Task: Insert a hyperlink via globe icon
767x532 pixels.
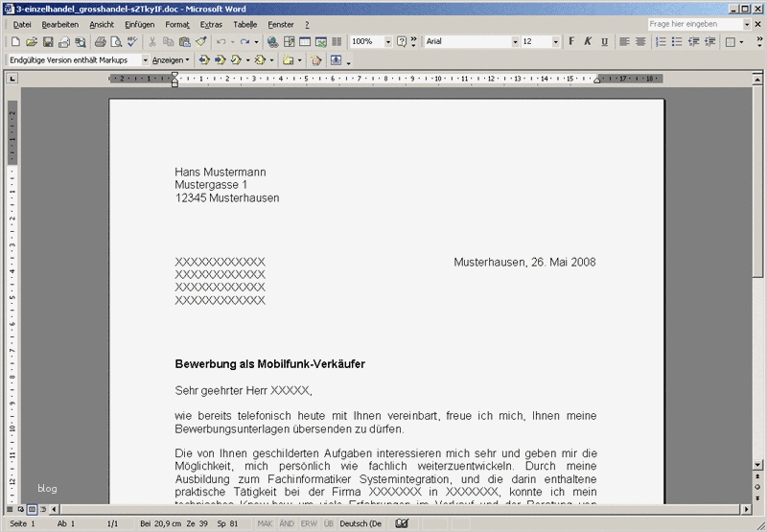Action: 273,42
